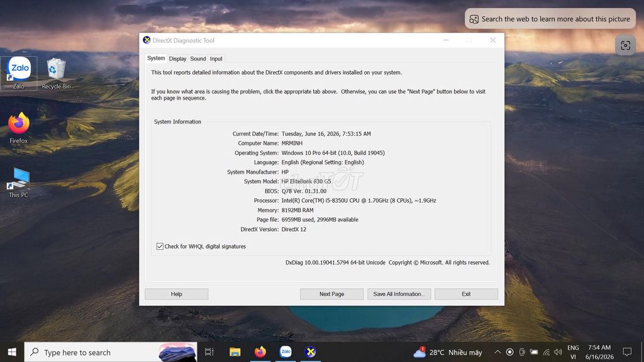
Task: Click the HP EliteBook 830 G5 model text
Action: pyautogui.click(x=306, y=181)
